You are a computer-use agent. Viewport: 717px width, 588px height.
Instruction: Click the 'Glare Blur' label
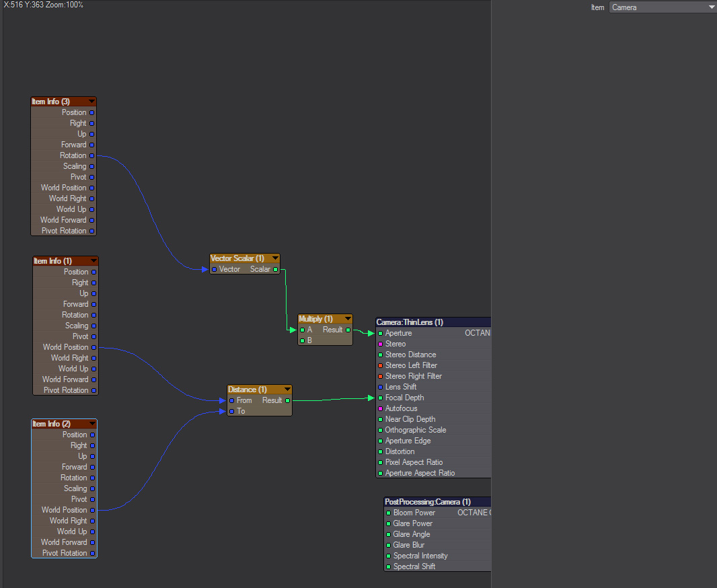pyautogui.click(x=409, y=545)
